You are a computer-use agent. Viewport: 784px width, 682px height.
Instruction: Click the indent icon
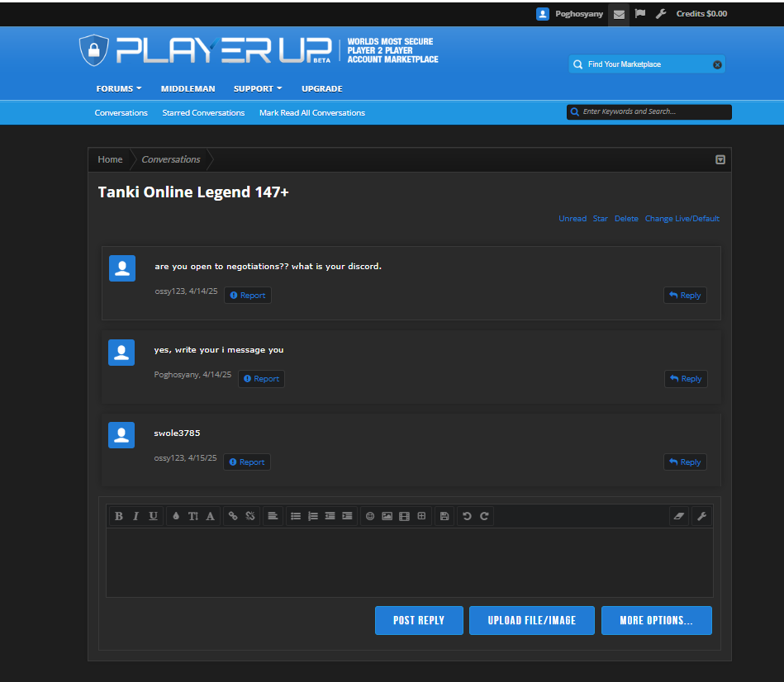pos(347,516)
